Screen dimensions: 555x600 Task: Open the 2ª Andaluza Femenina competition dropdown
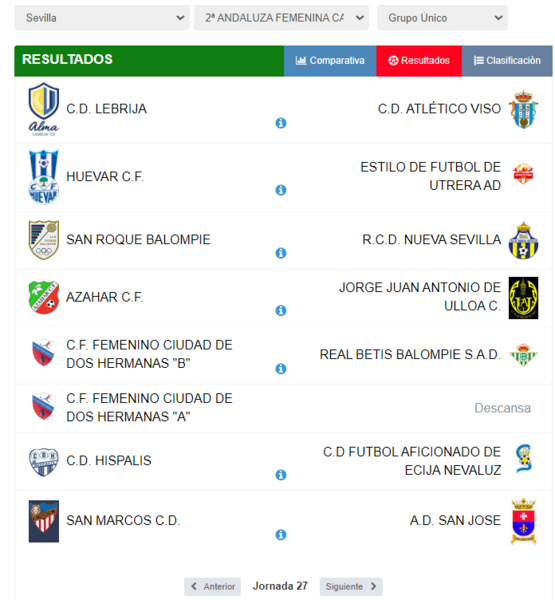281,18
